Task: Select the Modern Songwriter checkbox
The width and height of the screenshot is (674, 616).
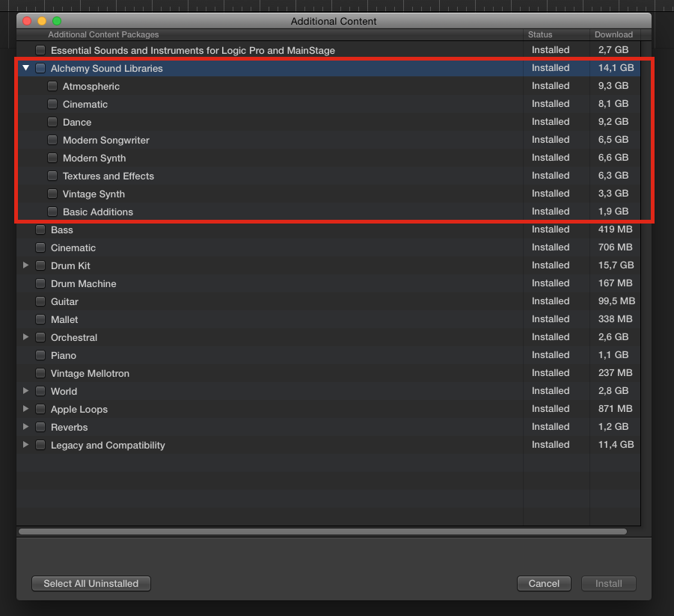Action: pos(52,140)
